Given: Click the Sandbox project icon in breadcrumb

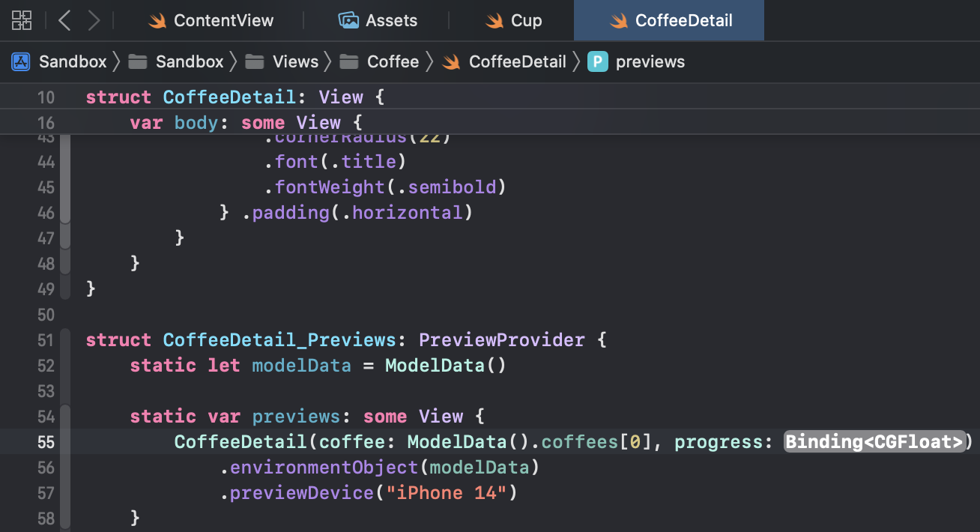Looking at the screenshot, I should (20, 61).
